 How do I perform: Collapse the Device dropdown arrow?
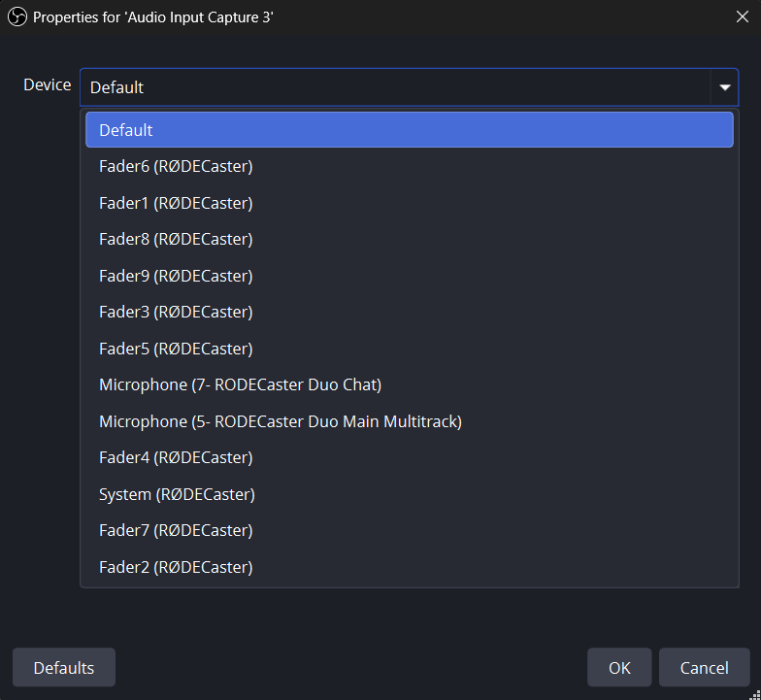(724, 87)
